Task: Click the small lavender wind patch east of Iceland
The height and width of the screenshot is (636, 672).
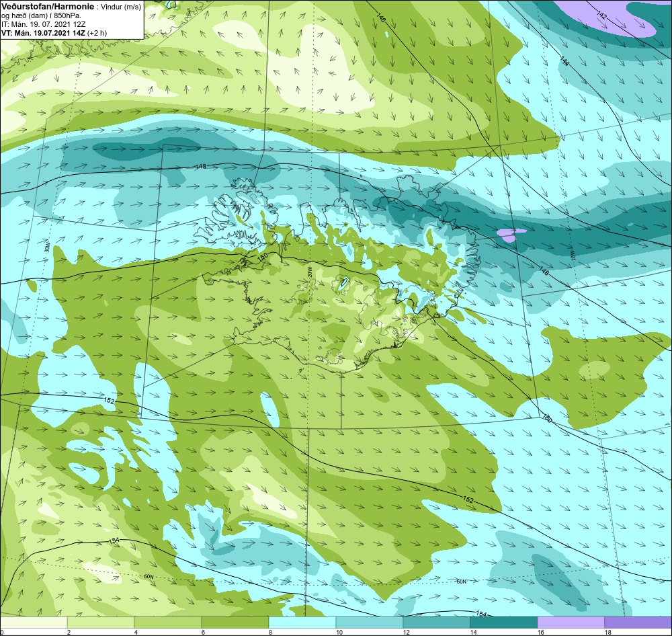Action: point(510,235)
